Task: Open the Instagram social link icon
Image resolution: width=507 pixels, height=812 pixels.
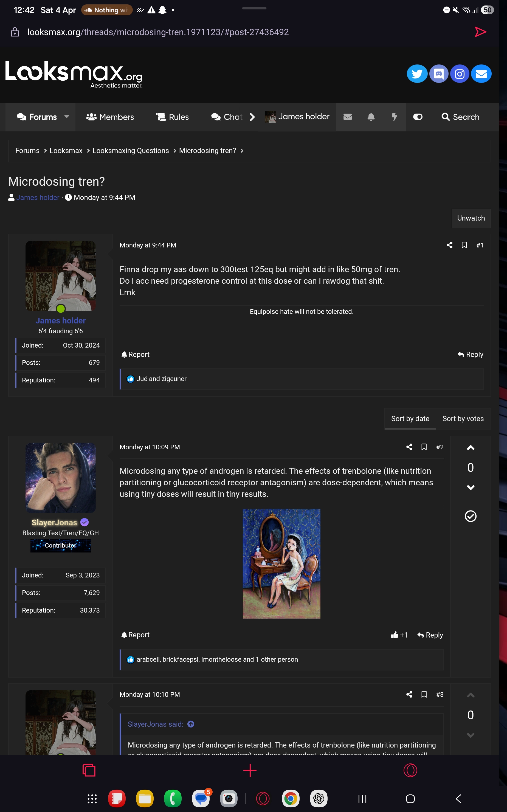Action: [x=459, y=74]
